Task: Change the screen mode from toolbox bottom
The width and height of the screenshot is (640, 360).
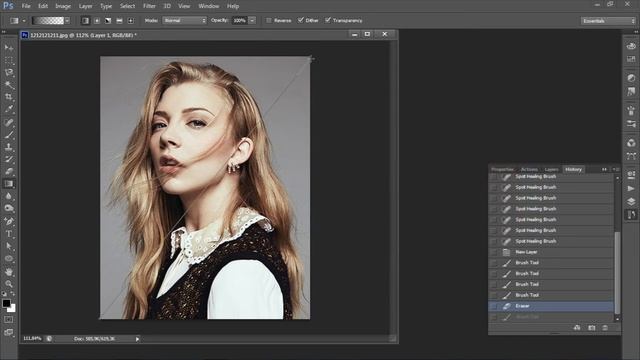Action: [x=9, y=332]
